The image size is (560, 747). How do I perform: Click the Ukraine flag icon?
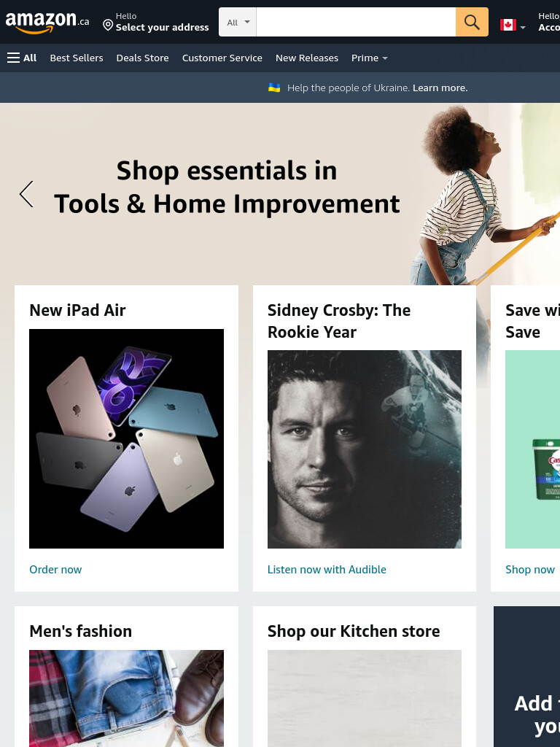[x=274, y=88]
